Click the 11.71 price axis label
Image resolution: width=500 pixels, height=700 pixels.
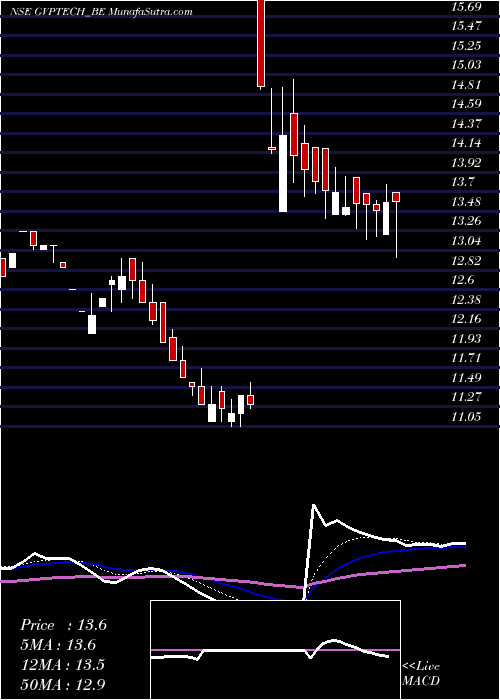(x=466, y=358)
